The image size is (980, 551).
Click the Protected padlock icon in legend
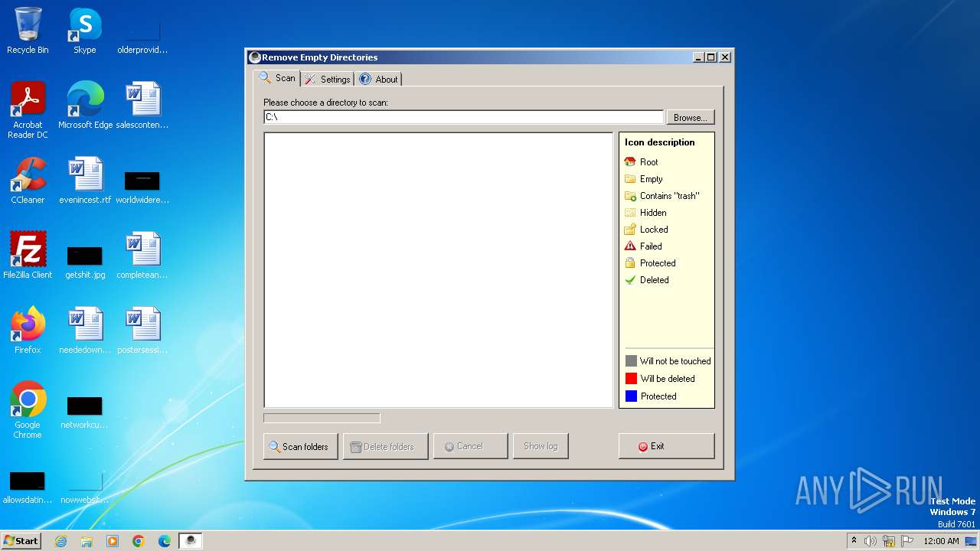(x=630, y=262)
